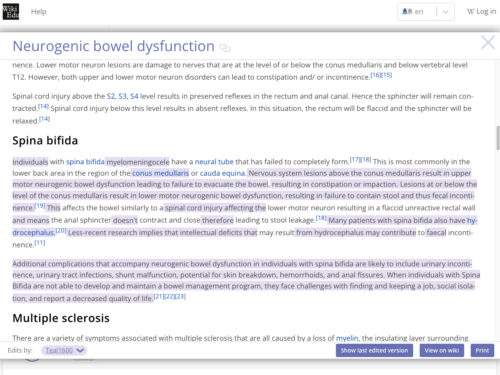This screenshot has width=500, height=375.
Task: Open the S4 link
Action: tap(134, 96)
